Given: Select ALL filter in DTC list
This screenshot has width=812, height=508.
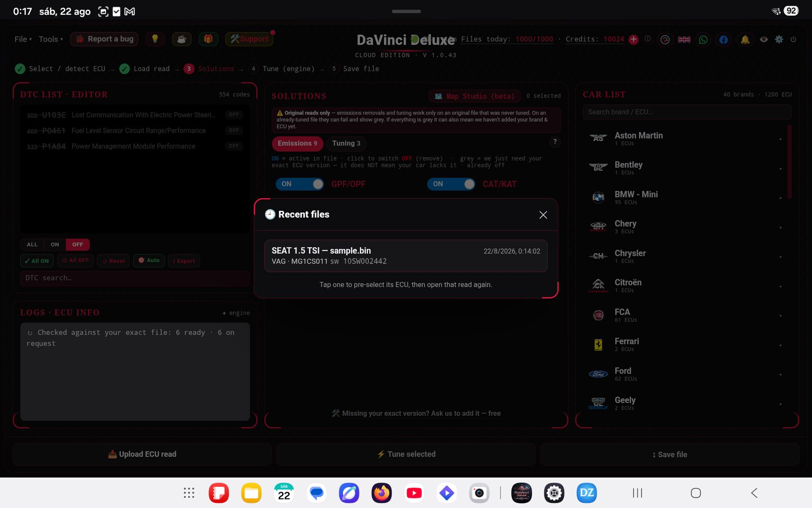Looking at the screenshot, I should pos(32,244).
